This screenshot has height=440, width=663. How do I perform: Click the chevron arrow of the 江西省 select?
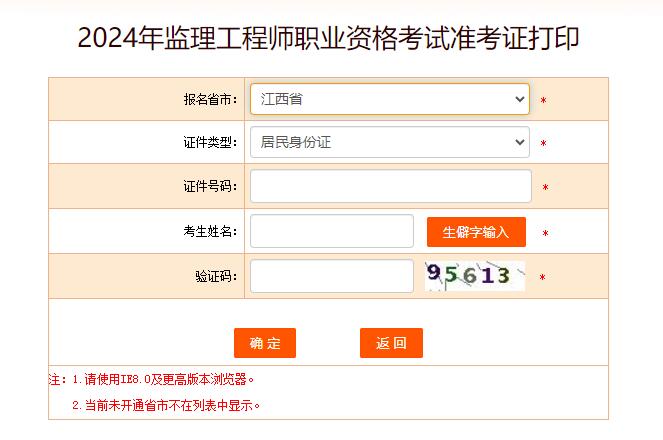[520, 99]
